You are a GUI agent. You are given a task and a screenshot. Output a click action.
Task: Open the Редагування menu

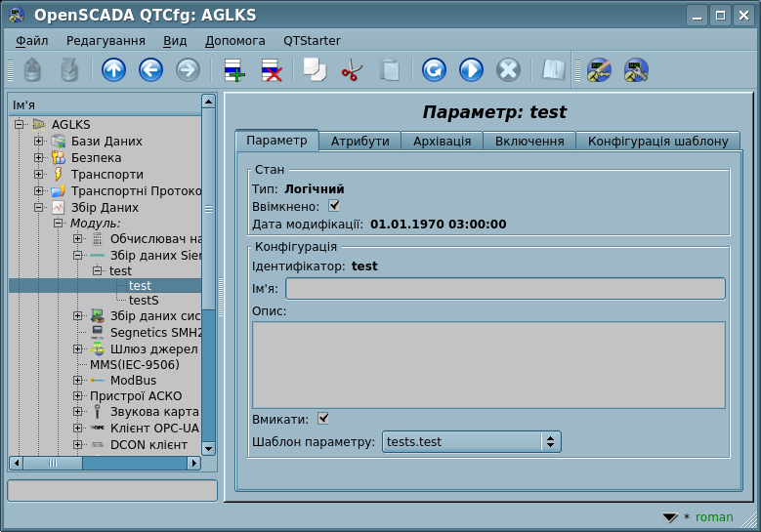pyautogui.click(x=106, y=41)
